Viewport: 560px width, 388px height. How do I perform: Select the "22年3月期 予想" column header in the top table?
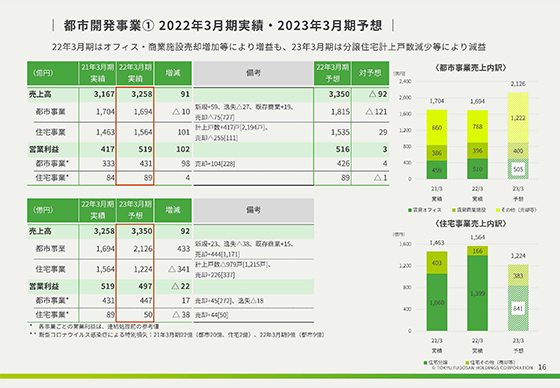332,73
